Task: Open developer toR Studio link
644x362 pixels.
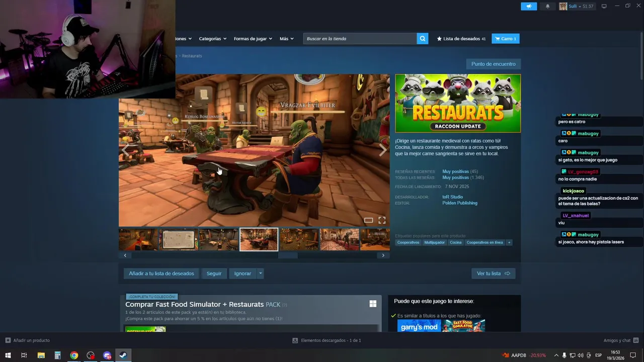Action: coord(452,197)
